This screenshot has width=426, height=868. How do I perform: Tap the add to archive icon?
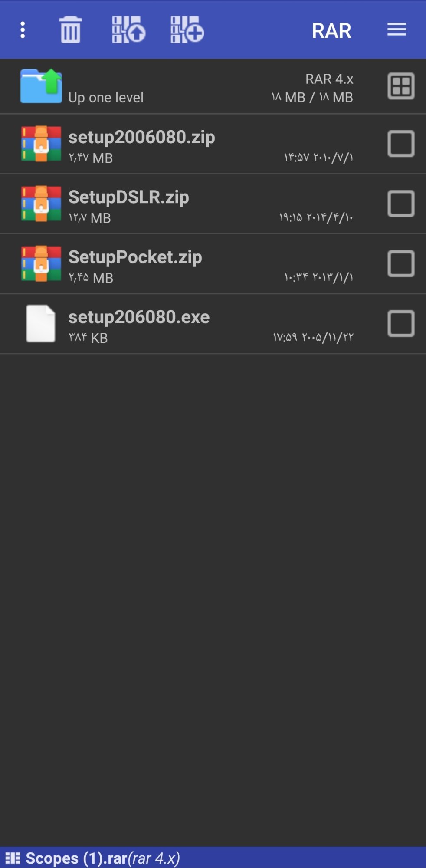[187, 30]
